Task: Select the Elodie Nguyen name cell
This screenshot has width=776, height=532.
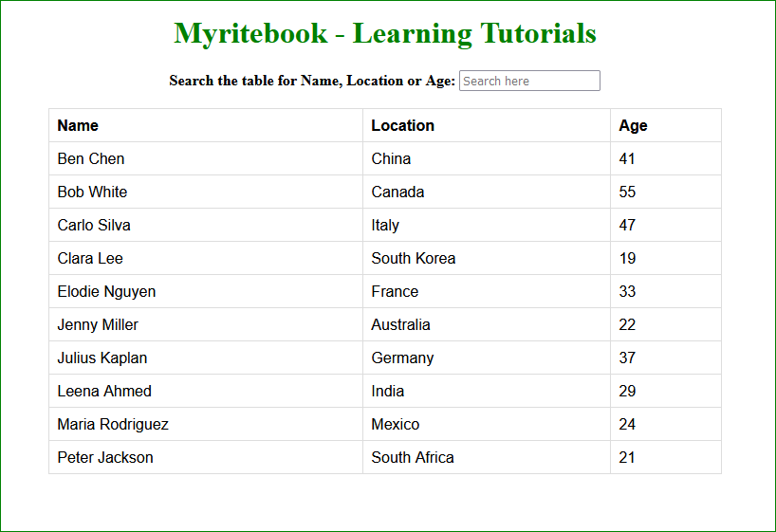Action: tap(106, 291)
